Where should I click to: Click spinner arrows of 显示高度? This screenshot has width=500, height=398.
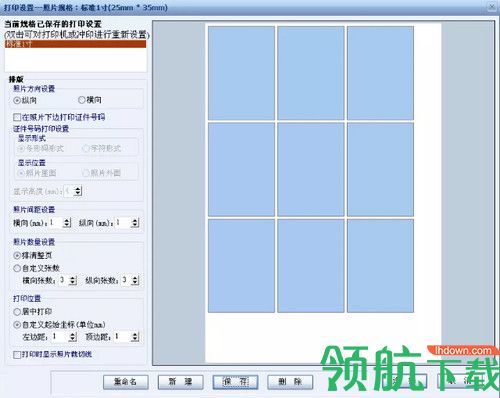[78, 191]
